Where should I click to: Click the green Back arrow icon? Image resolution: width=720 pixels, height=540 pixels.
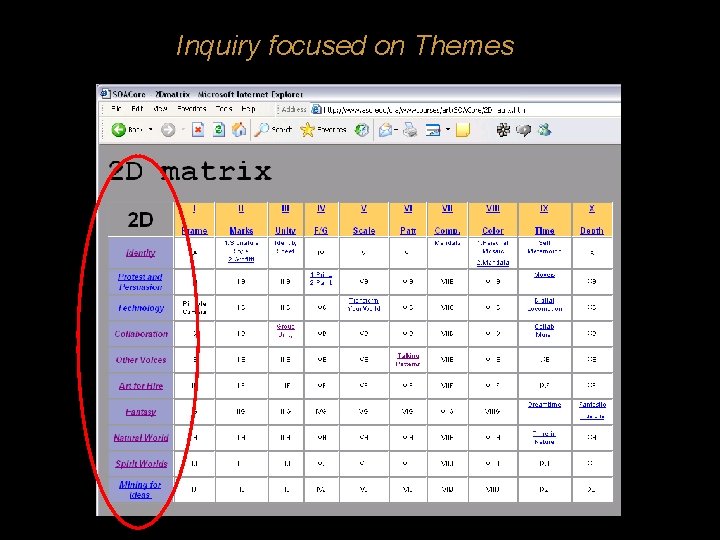[118, 130]
